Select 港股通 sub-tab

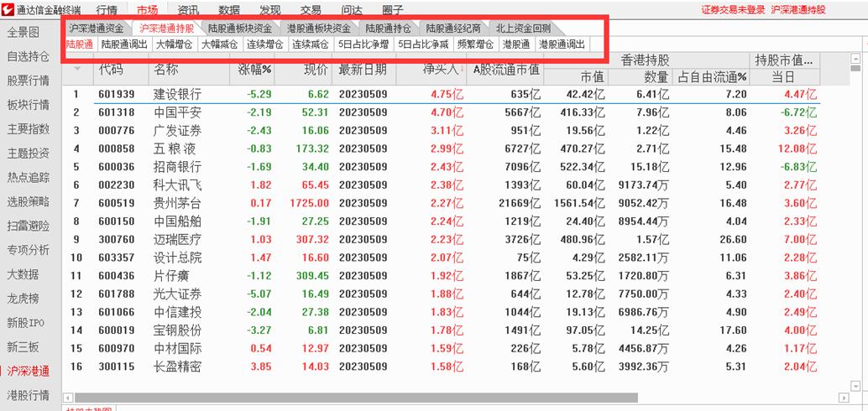[517, 44]
